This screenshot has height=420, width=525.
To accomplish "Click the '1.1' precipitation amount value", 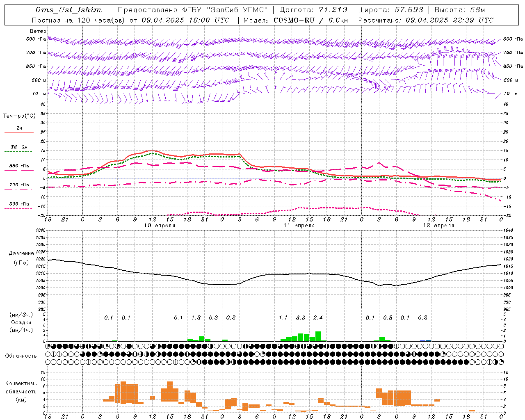I will pos(283,317).
